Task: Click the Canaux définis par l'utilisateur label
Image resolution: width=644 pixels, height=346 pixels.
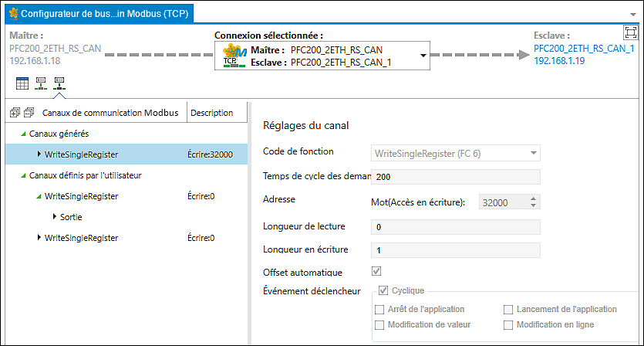Action: pos(85,175)
